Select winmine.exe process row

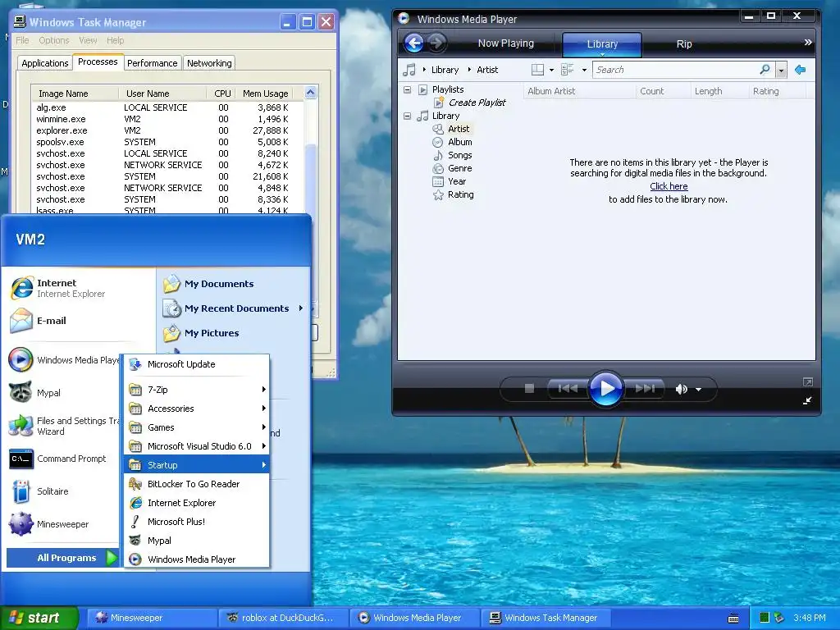167,119
